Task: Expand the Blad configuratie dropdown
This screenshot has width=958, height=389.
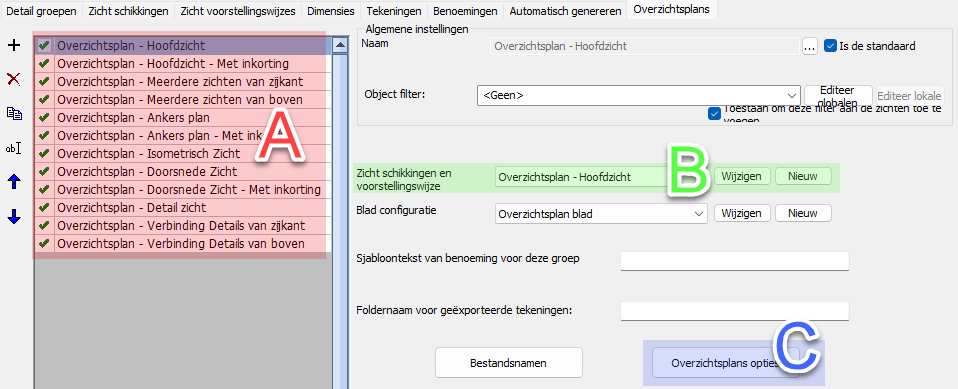Action: 601,214
